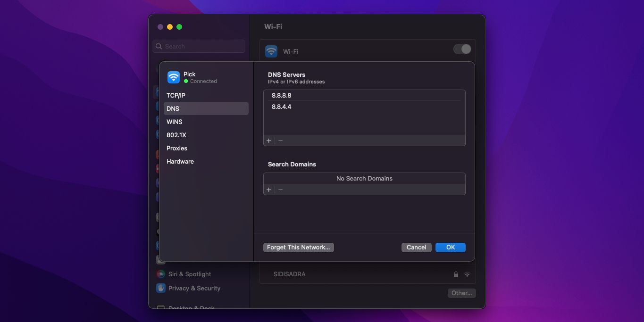644x322 pixels.
Task: Open the Proxies settings tab
Action: [176, 148]
